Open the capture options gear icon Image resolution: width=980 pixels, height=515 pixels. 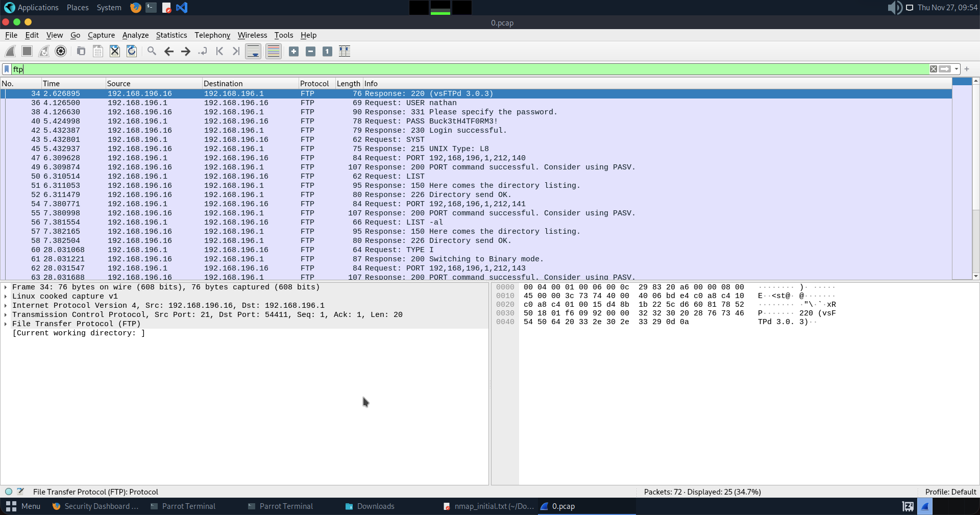(61, 51)
